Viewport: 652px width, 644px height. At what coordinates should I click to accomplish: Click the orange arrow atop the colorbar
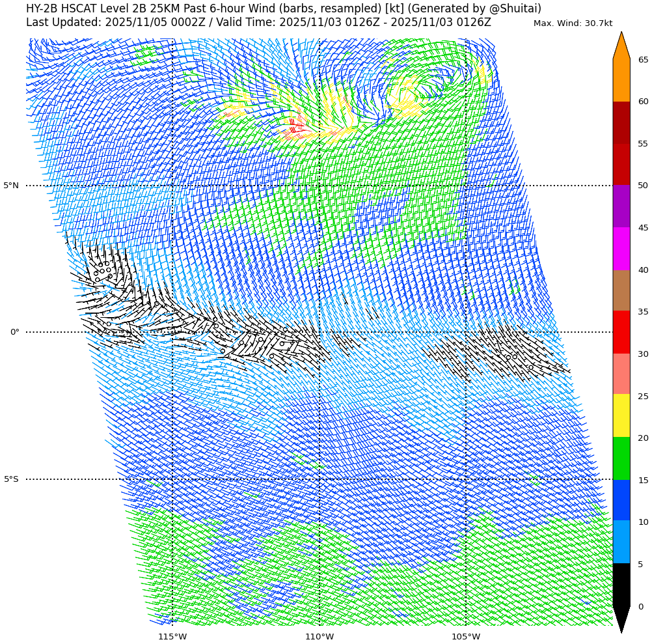coord(621,47)
